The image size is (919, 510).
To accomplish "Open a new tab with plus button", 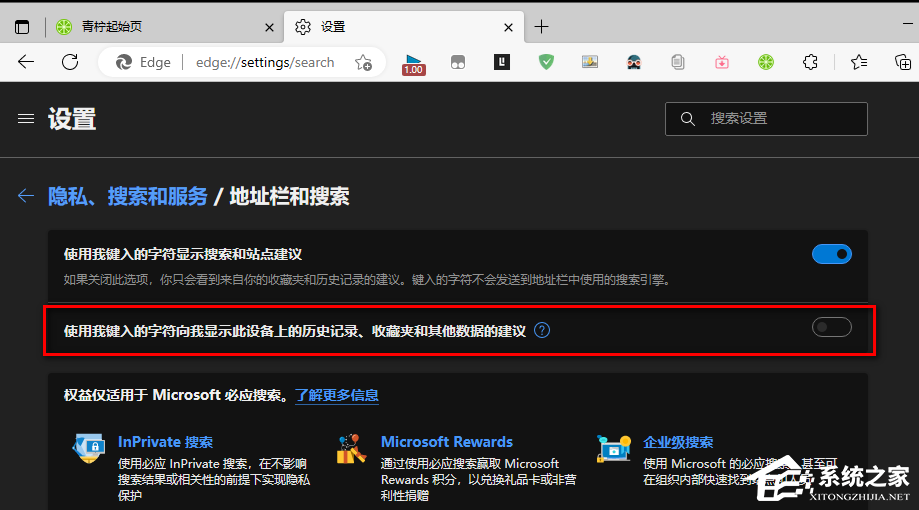I will pyautogui.click(x=542, y=26).
